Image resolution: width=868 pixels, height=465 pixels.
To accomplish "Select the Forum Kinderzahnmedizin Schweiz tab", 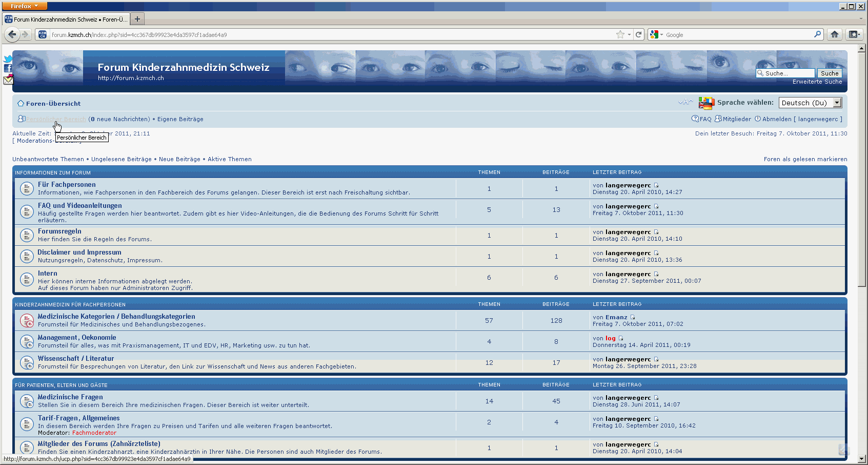I will (x=67, y=19).
